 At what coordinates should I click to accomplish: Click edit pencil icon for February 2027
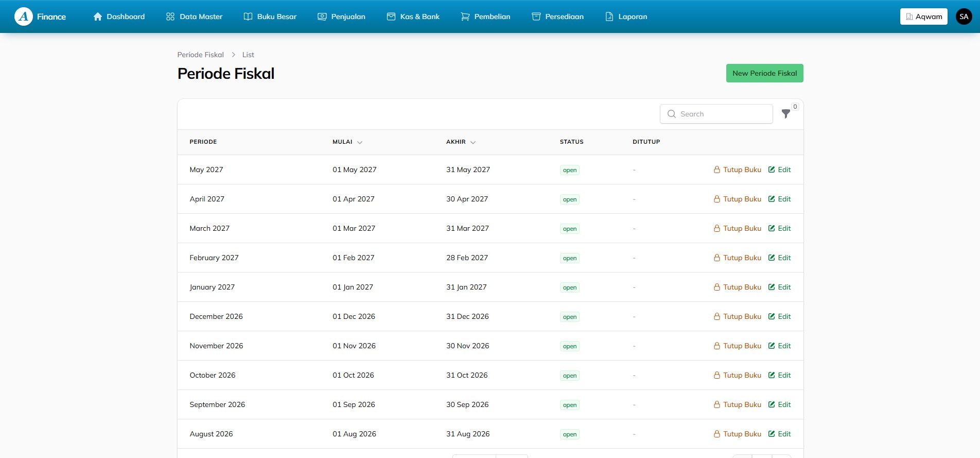click(772, 258)
